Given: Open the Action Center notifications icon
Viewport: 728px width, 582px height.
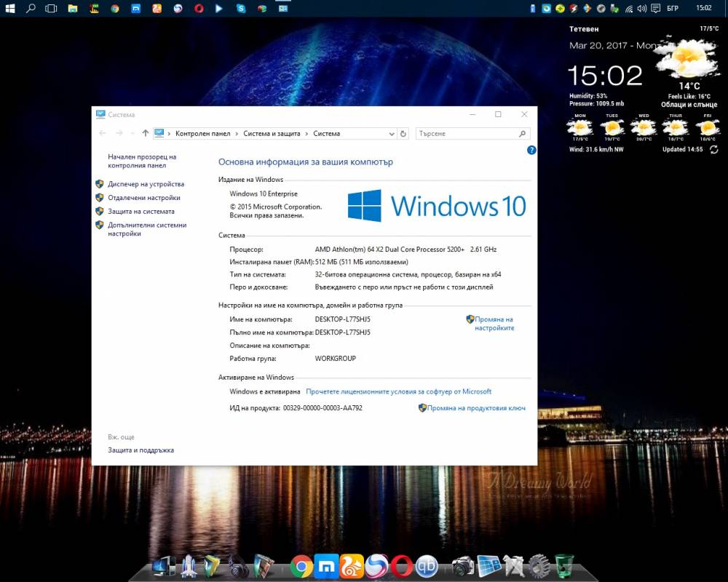Looking at the screenshot, I should pos(656,8).
